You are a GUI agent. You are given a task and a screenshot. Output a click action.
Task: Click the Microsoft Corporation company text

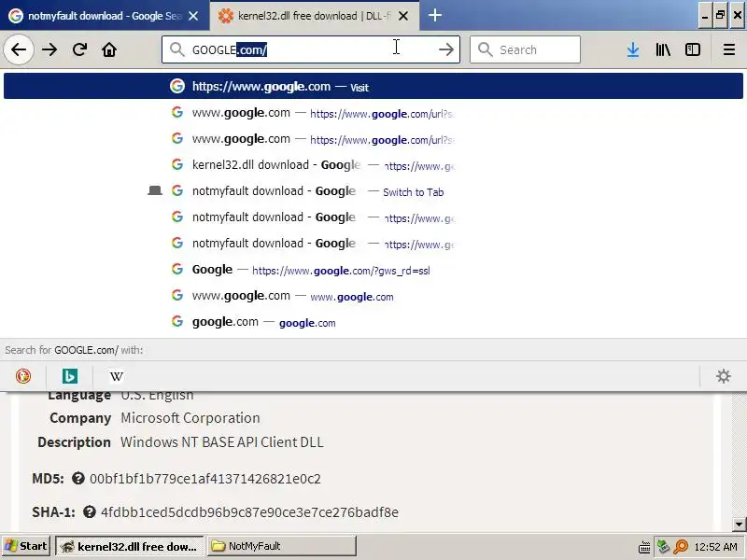pyautogui.click(x=190, y=417)
